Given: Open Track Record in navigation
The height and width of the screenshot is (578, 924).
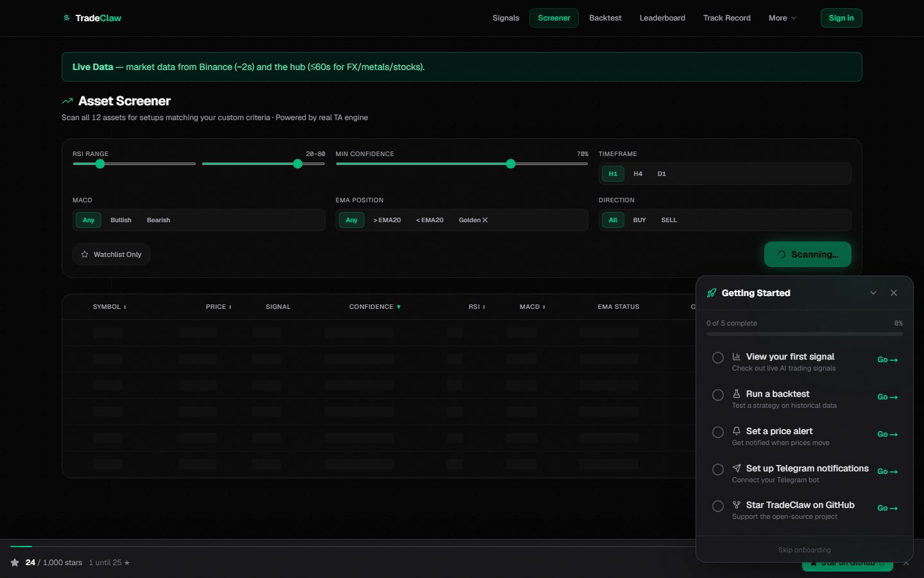Looking at the screenshot, I should coord(726,18).
